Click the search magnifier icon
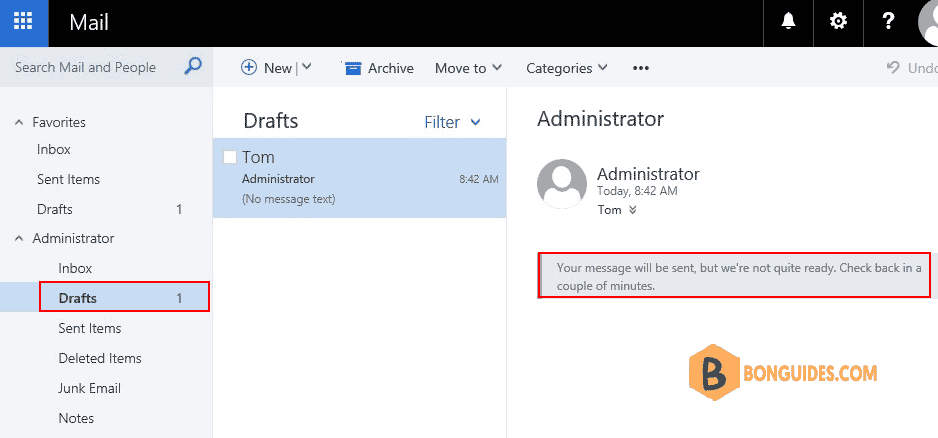 tap(193, 66)
